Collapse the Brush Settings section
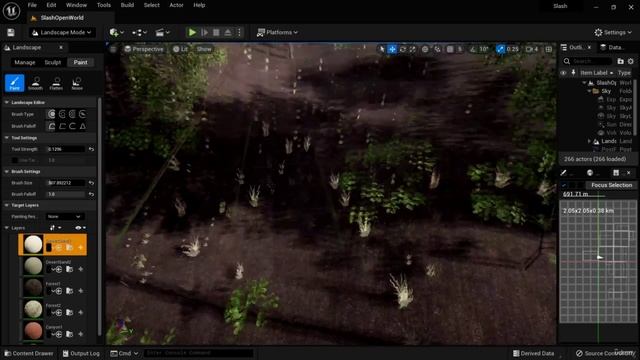This screenshot has width=640, height=360. [x=7, y=171]
